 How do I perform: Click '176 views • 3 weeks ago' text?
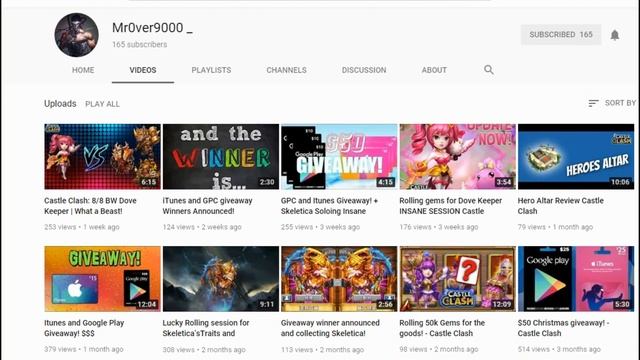439,227
